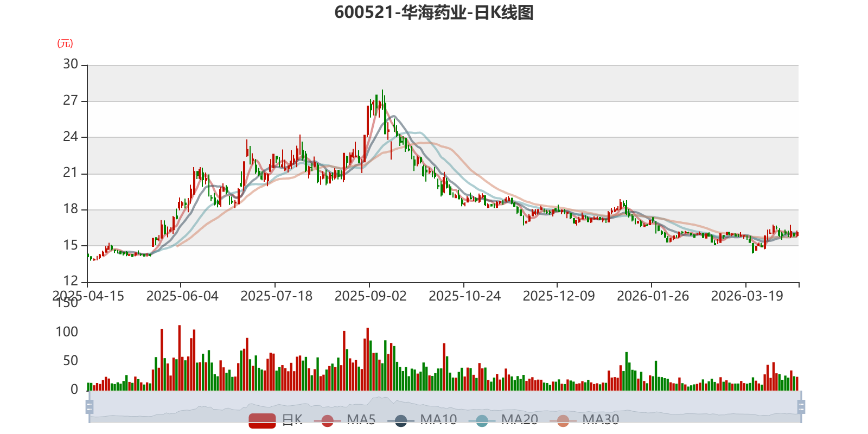Toggle the MA20 line in the legend
868x434 pixels.
503,420
